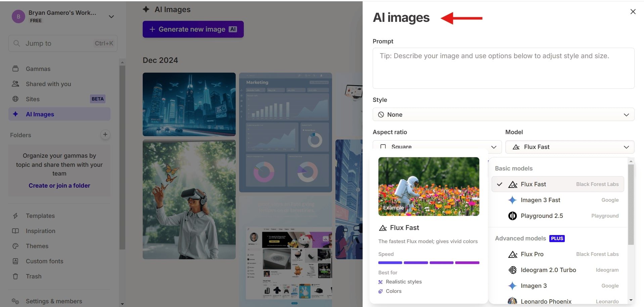Screen dimensions: 644x307
Task: Open the Style dropdown showing None
Action: pyautogui.click(x=503, y=114)
